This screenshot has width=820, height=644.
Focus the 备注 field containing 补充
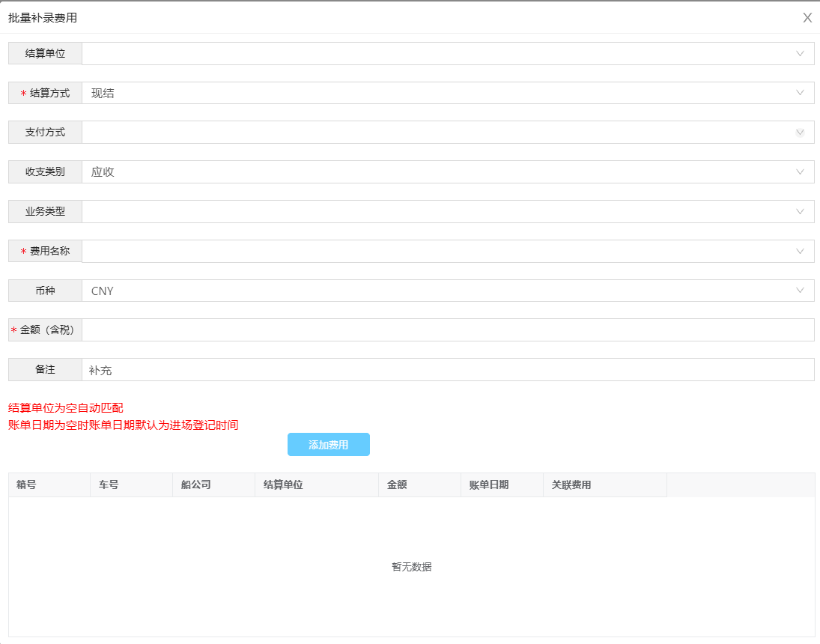point(448,370)
